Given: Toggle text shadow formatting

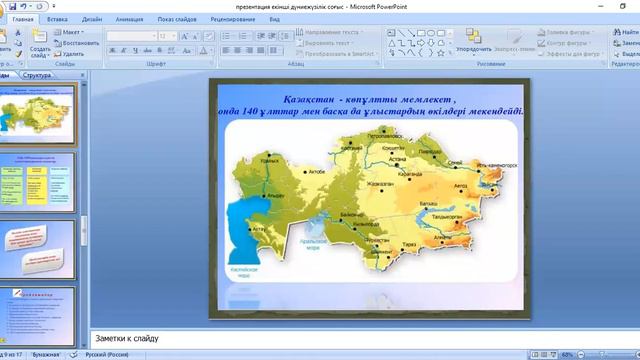Looking at the screenshot, I should click(160, 50).
